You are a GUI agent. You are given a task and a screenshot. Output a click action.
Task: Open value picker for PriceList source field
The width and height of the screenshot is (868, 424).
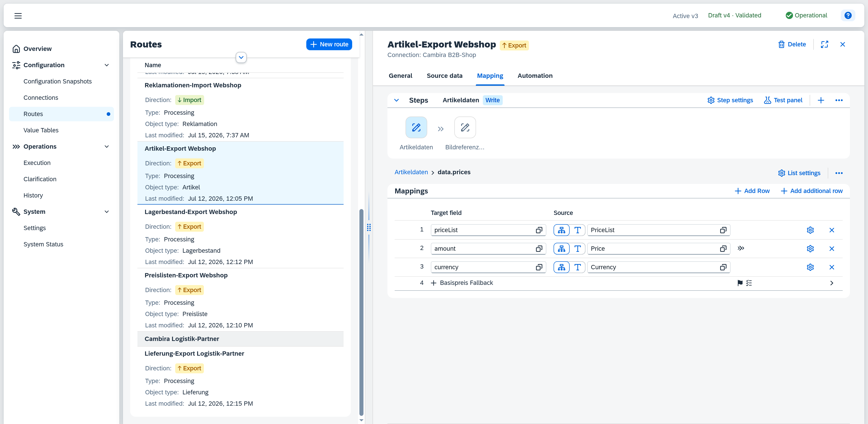point(723,230)
